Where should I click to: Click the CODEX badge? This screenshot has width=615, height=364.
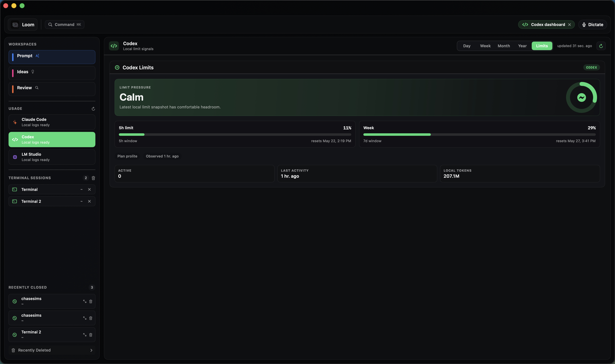[592, 68]
